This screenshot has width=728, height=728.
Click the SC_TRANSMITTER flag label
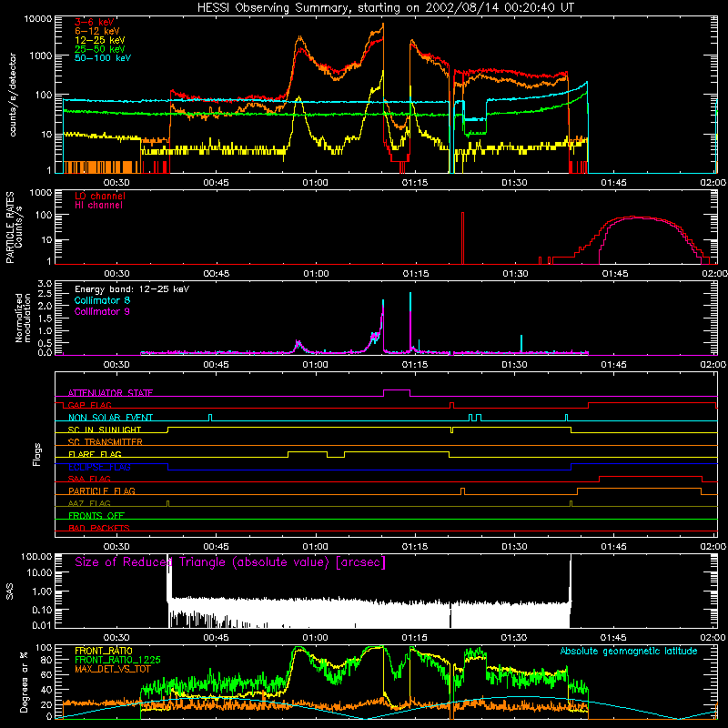pyautogui.click(x=105, y=442)
